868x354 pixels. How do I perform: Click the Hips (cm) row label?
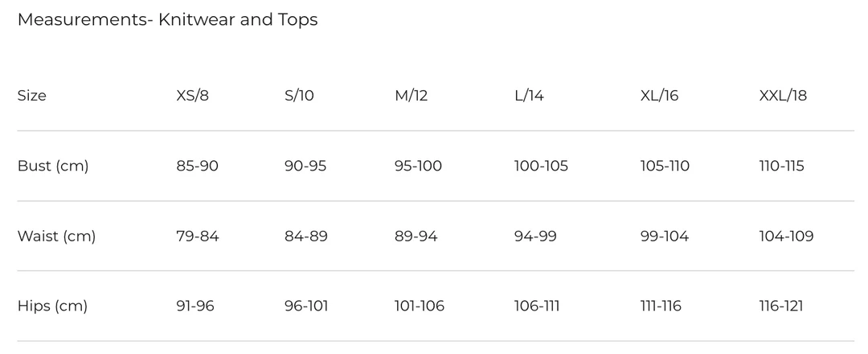[52, 307]
